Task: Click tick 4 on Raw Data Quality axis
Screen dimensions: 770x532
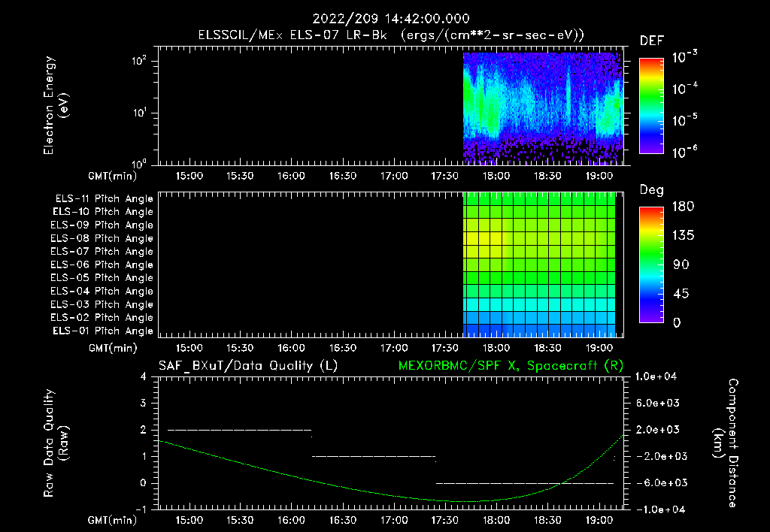Action: click(x=144, y=377)
